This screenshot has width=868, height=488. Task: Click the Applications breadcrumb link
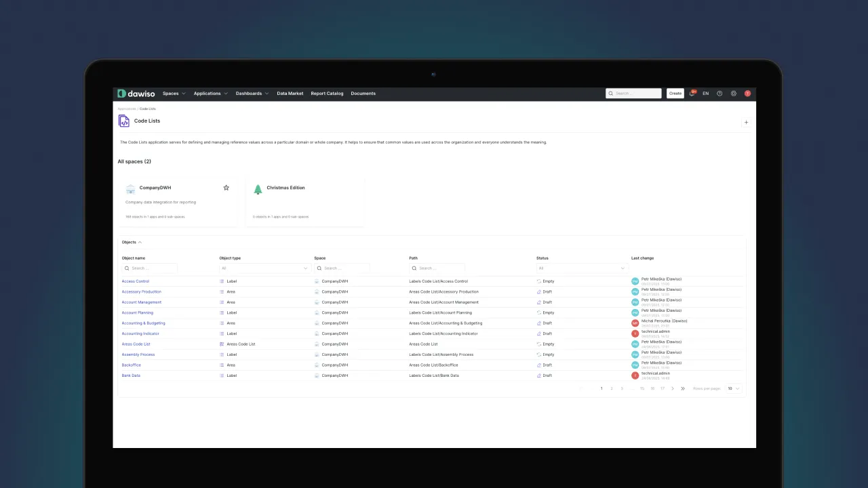tap(127, 108)
